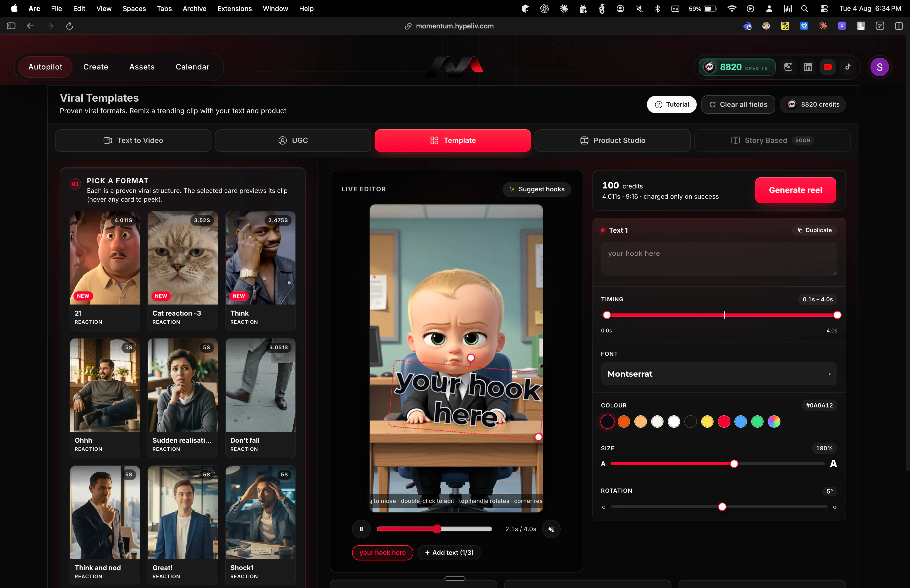910x588 pixels.
Task: Pick the green colour swatch
Action: pos(757,422)
